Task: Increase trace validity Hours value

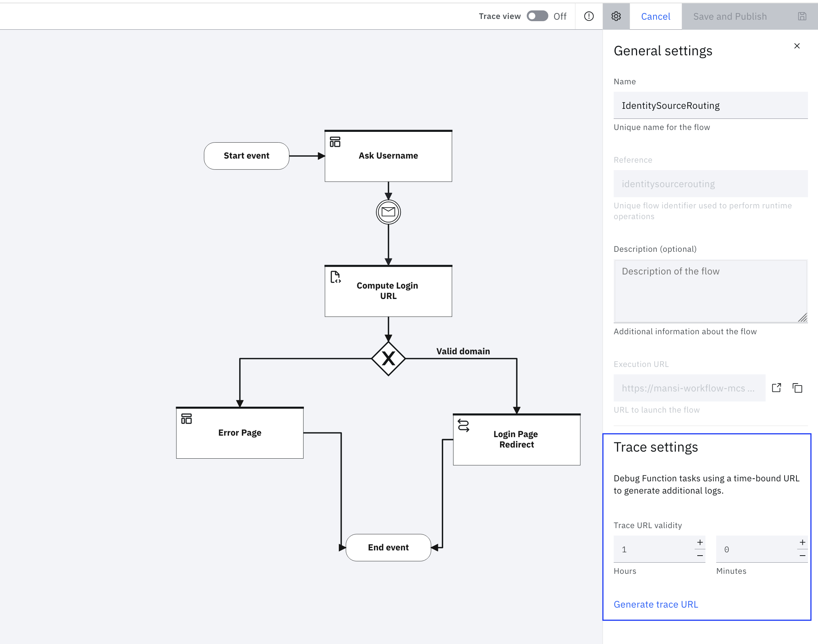Action: [699, 543]
